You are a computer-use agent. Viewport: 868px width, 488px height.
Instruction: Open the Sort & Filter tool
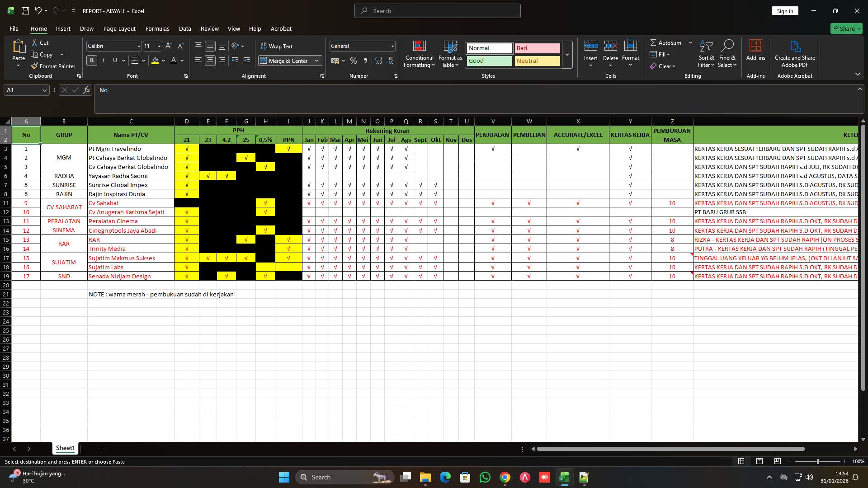click(x=705, y=53)
